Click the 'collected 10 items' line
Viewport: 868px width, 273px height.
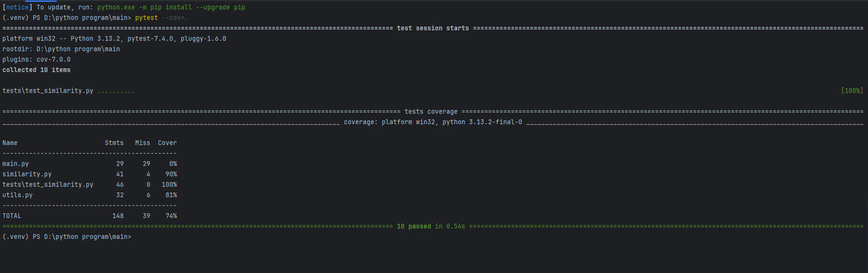[x=37, y=70]
